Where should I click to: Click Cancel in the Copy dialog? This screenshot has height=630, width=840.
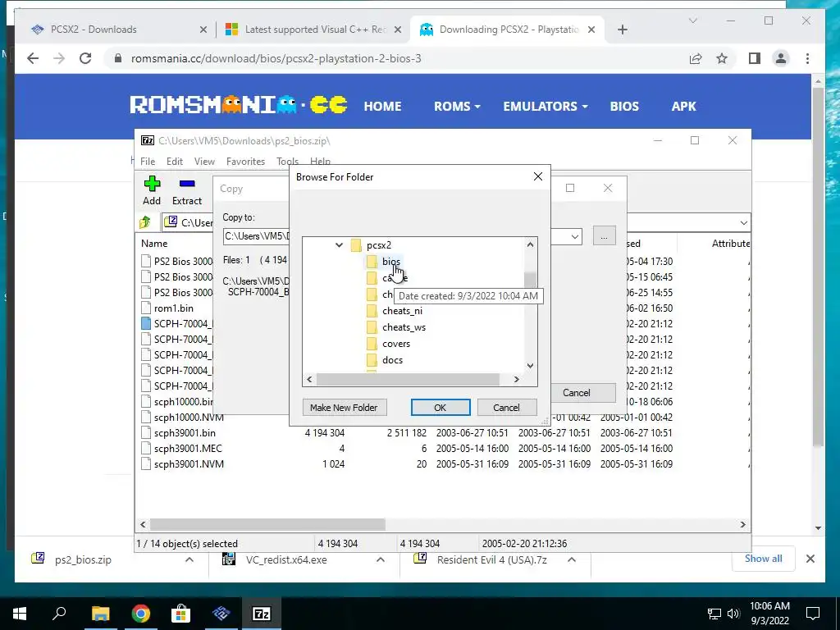(577, 393)
